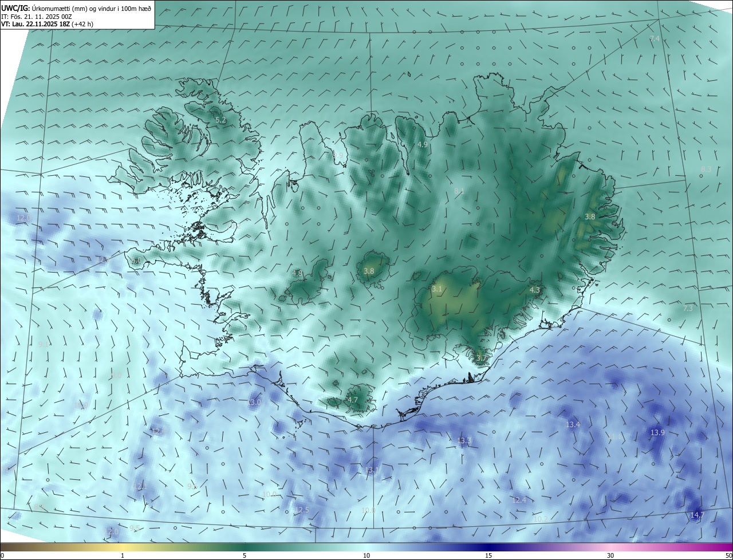Screen dimensions: 733x560
Task: Click the 8.3 value off the east coast
Action: (706, 169)
